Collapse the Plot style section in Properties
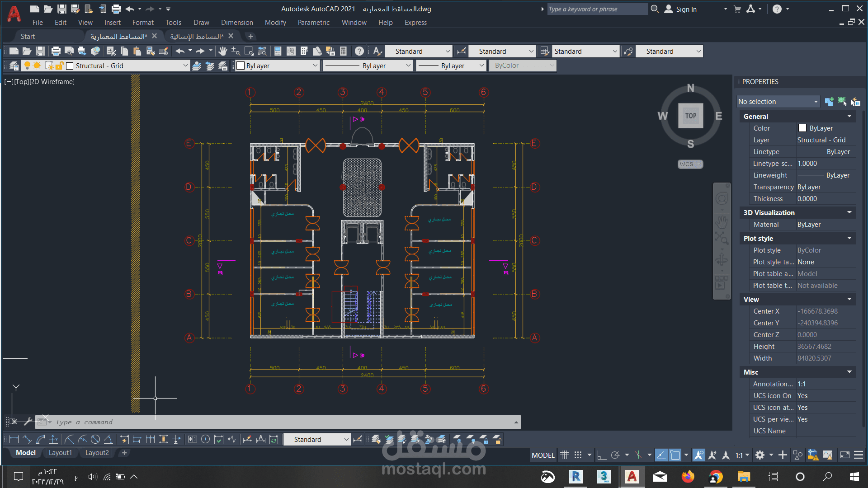 click(x=849, y=239)
